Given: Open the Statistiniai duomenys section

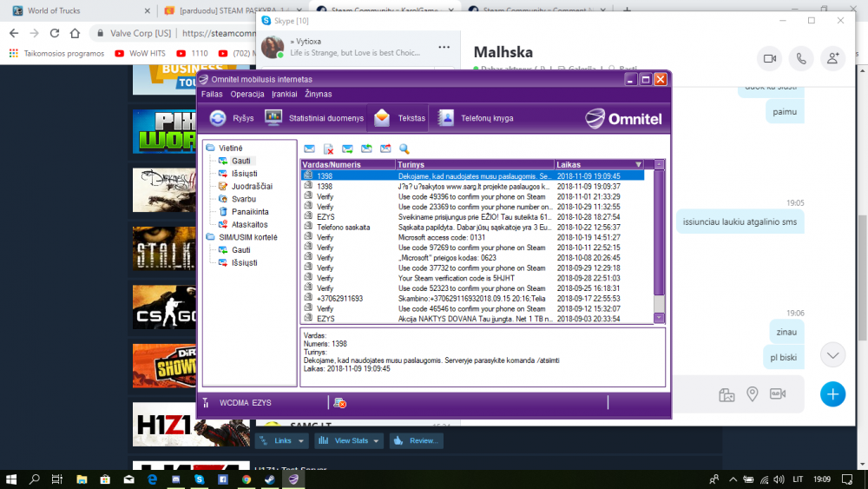Looking at the screenshot, I should pos(314,118).
